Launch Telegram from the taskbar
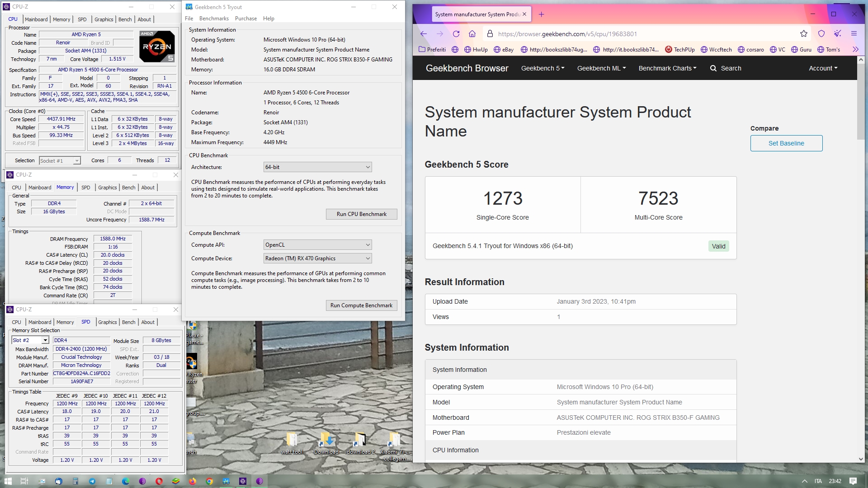This screenshot has height=488, width=868. point(92,481)
